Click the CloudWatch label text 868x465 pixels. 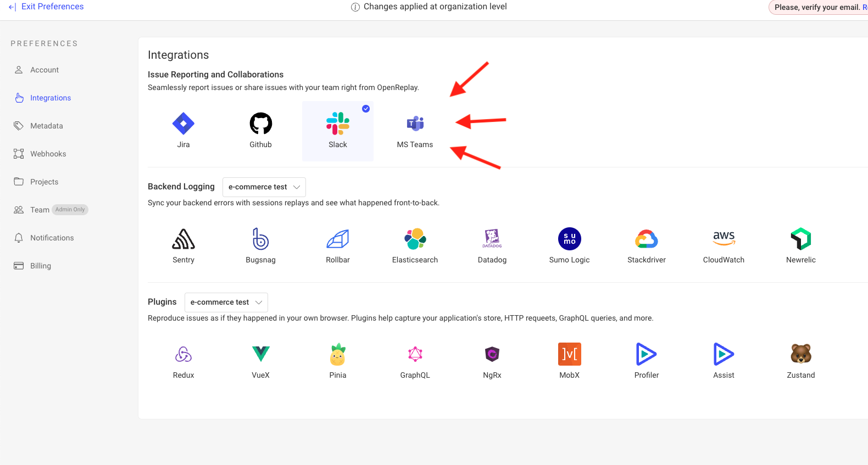point(724,260)
